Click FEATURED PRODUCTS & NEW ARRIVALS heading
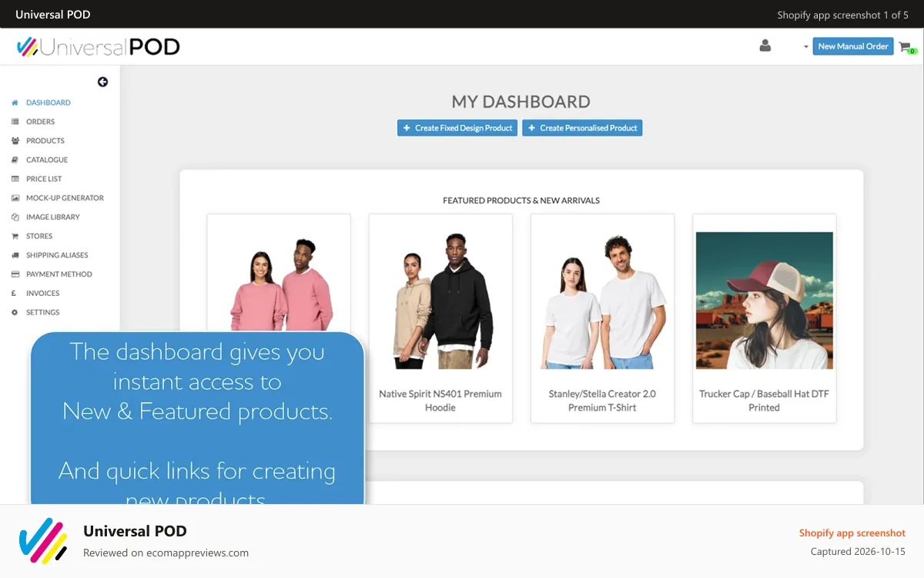 tap(521, 200)
